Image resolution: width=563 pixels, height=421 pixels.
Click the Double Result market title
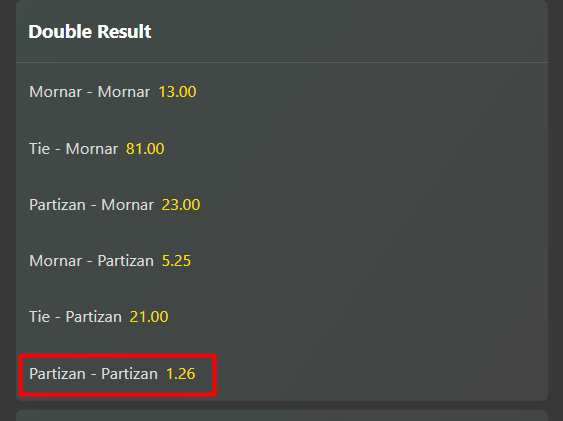[90, 32]
